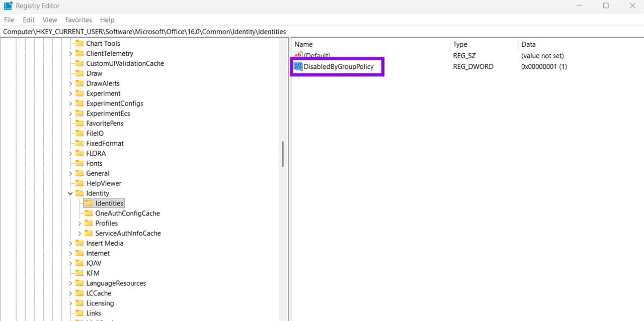This screenshot has height=321, width=644.
Task: Open the Help menu
Action: (107, 20)
